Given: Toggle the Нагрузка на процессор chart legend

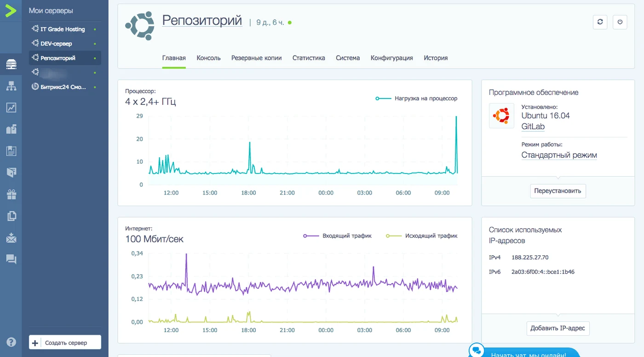Looking at the screenshot, I should [x=416, y=98].
